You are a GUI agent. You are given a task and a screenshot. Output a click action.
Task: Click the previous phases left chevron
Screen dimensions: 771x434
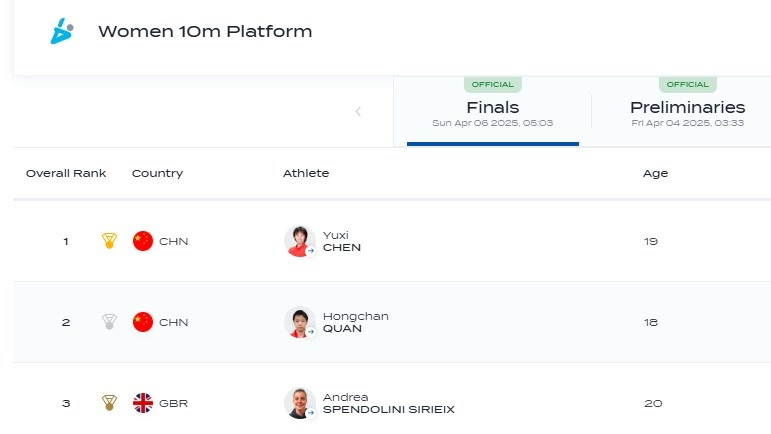click(x=358, y=112)
